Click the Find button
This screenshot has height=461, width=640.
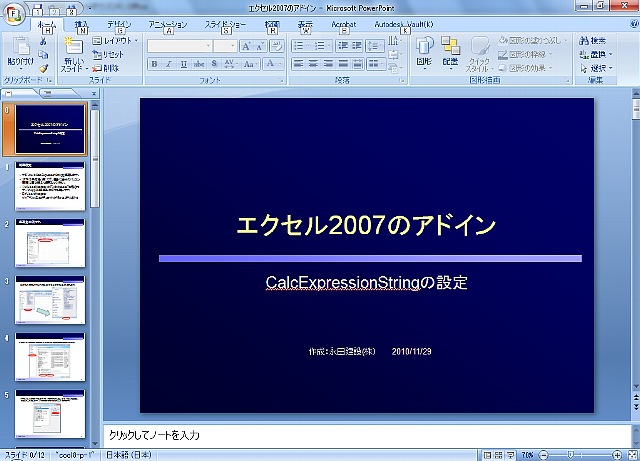point(593,40)
